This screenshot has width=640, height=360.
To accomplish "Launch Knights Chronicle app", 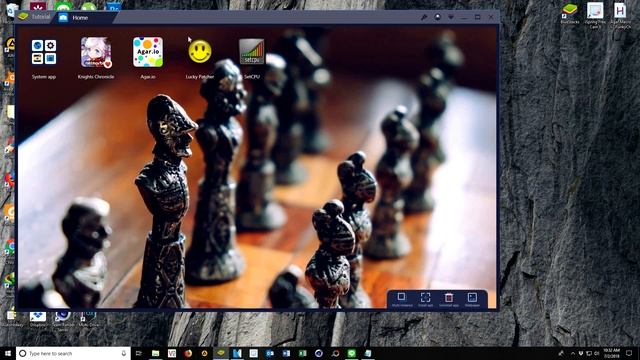I will point(96,52).
